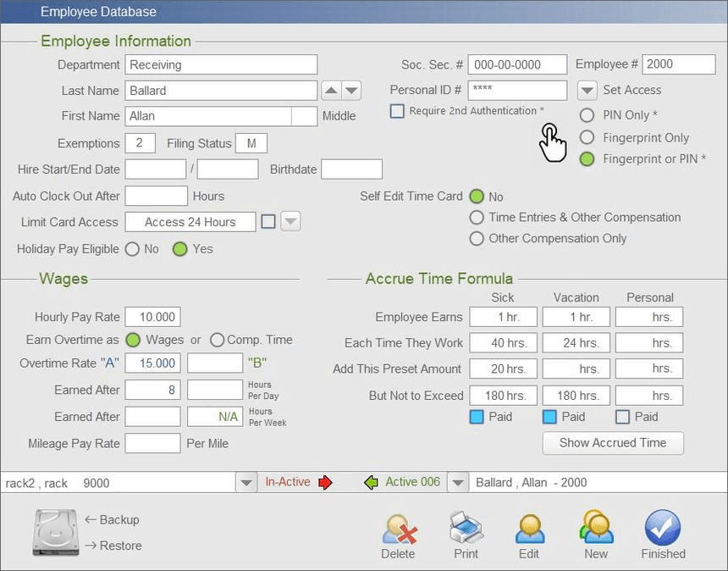The width and height of the screenshot is (728, 571).
Task: Select Comp. Time for overtime
Action: point(217,340)
